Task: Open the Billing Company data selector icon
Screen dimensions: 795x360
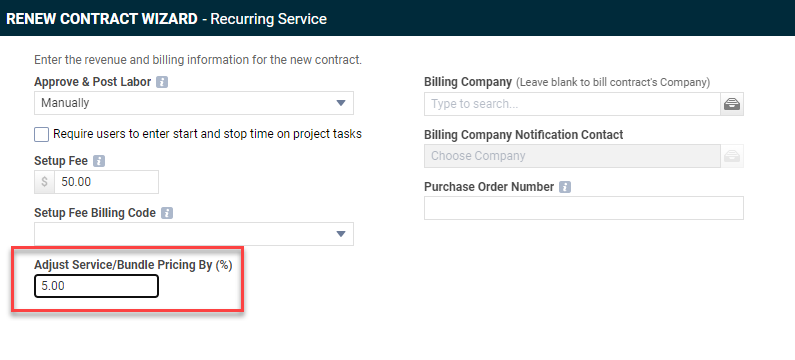Action: [732, 104]
